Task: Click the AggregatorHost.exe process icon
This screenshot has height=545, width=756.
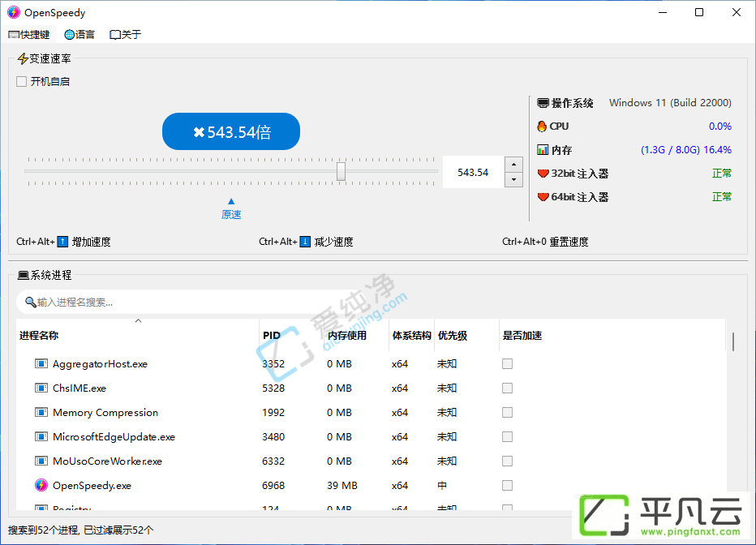Action: click(x=41, y=364)
